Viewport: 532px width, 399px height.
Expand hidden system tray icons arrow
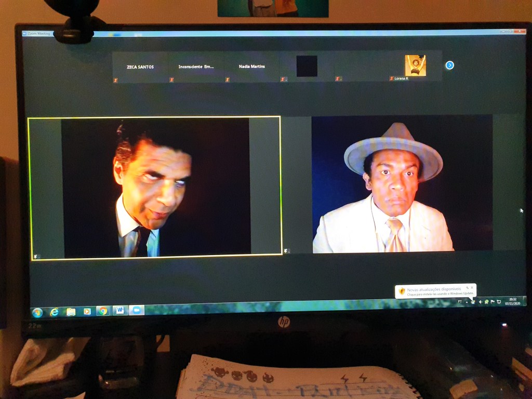tap(467, 302)
